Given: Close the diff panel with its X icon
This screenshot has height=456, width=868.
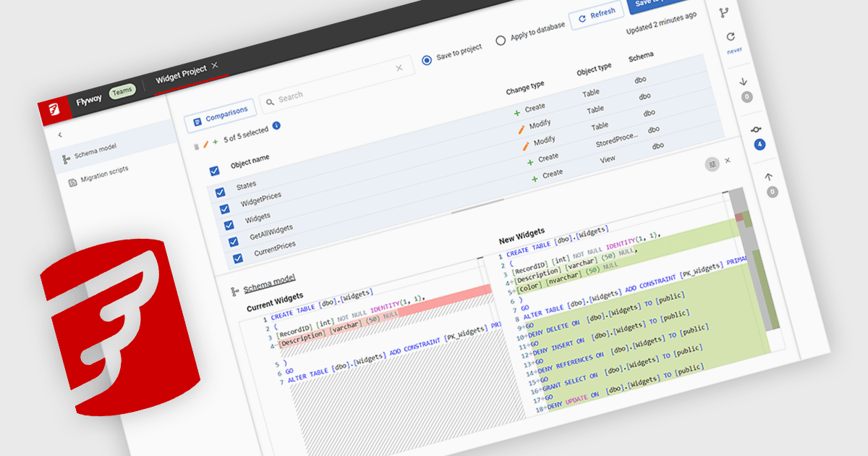Looking at the screenshot, I should click(x=728, y=160).
